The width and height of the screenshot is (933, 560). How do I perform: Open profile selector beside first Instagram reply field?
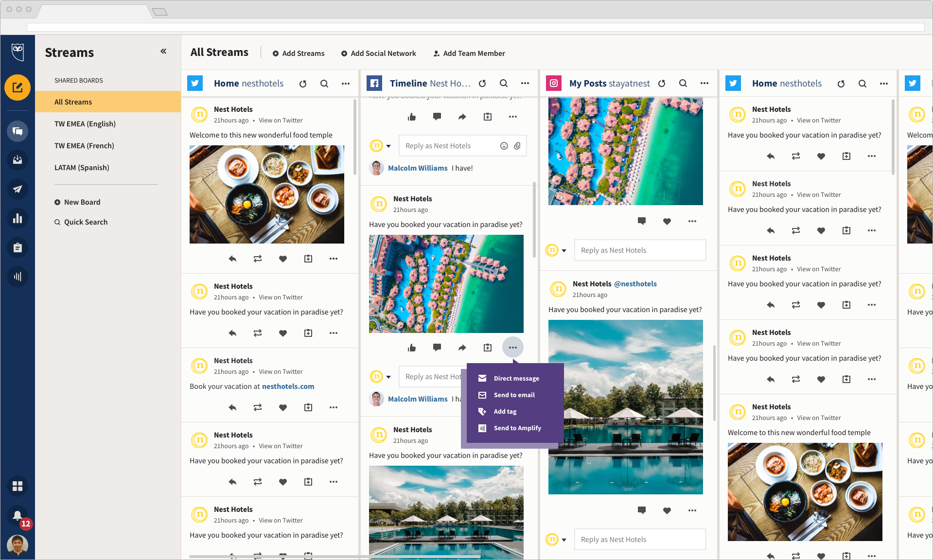pyautogui.click(x=556, y=250)
